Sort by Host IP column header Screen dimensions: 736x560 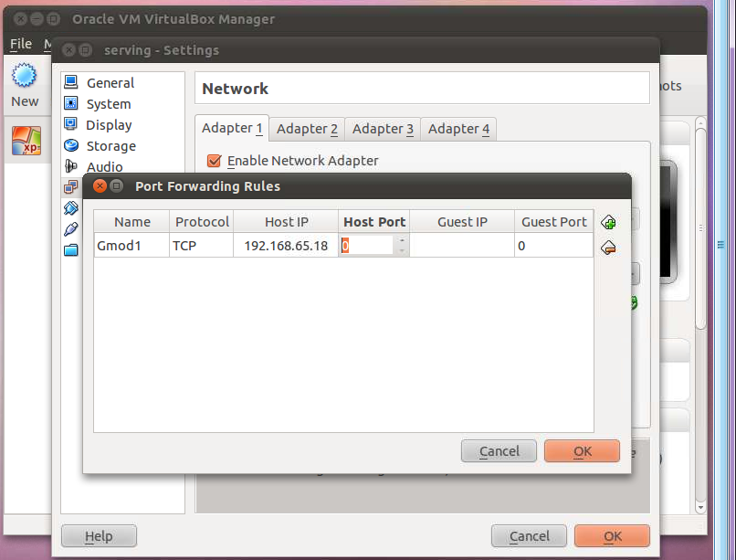(x=286, y=222)
